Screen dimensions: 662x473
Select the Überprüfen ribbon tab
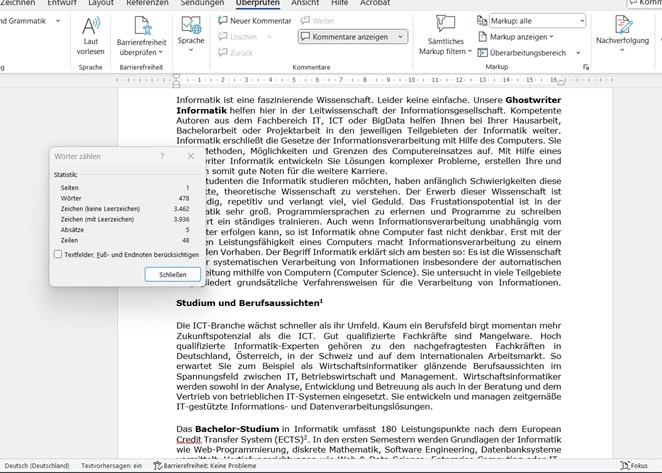[x=258, y=3]
